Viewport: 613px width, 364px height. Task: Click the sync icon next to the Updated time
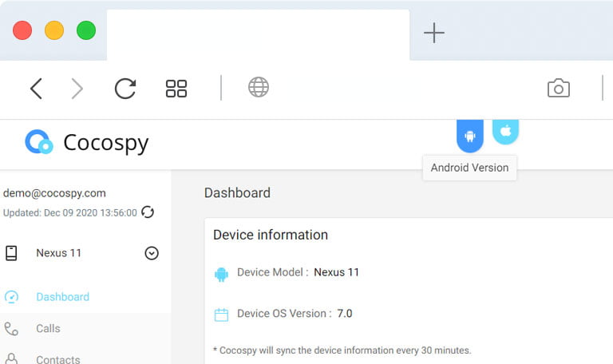(x=148, y=212)
